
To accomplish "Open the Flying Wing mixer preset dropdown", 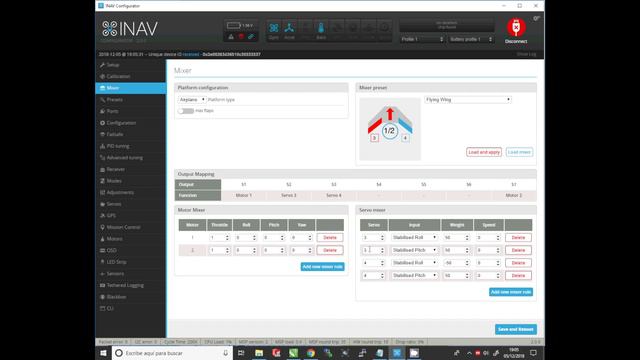I will (x=468, y=100).
